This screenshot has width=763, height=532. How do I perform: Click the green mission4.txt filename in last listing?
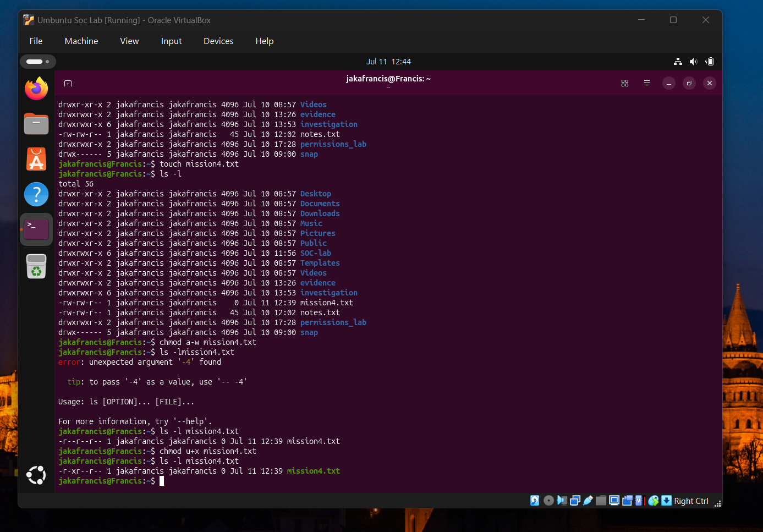[314, 471]
